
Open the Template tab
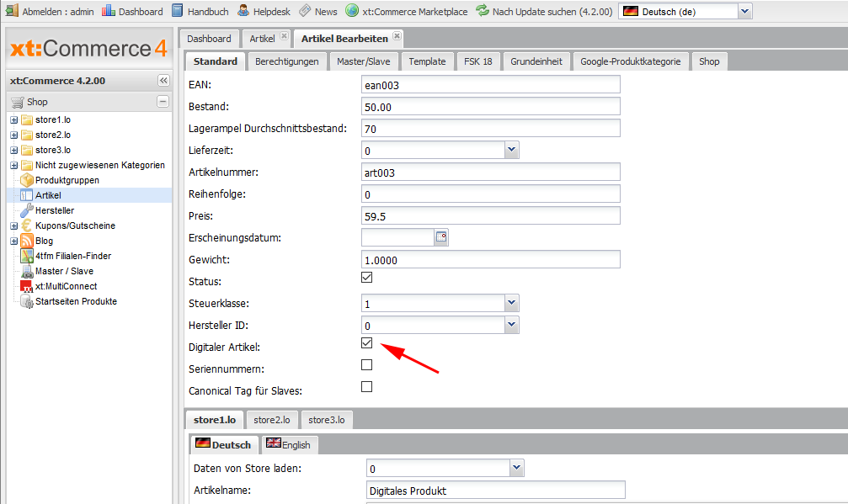click(x=427, y=61)
